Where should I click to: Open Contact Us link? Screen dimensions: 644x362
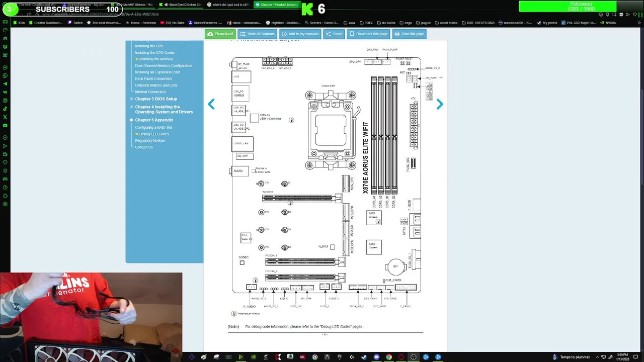click(x=143, y=147)
